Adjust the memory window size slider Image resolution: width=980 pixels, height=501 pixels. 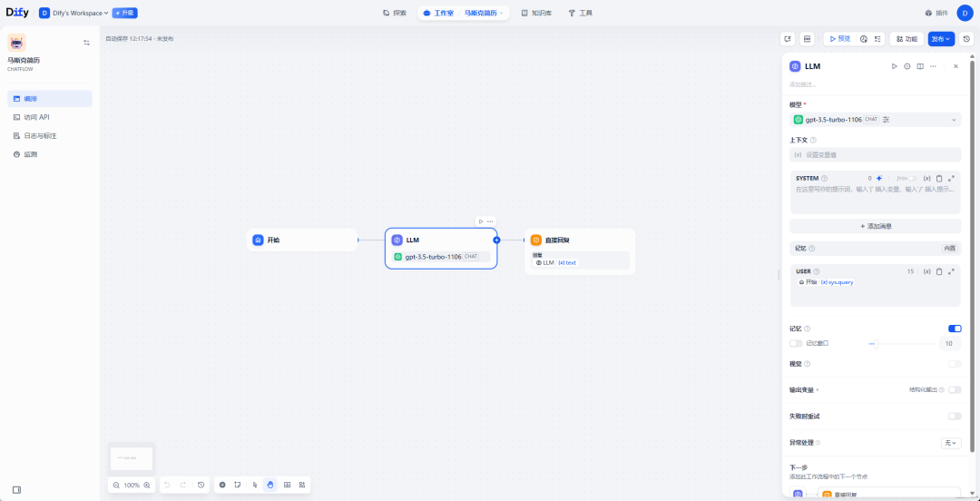873,344
